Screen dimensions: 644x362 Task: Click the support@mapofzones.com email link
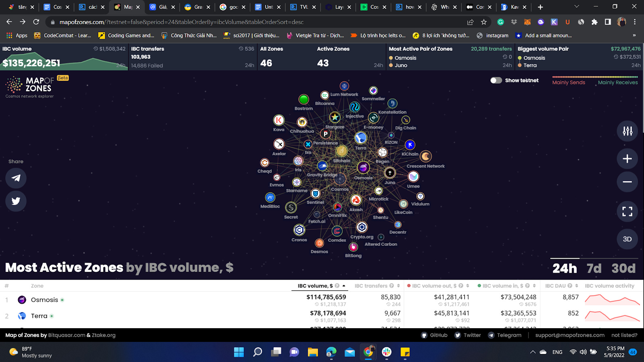(570, 335)
